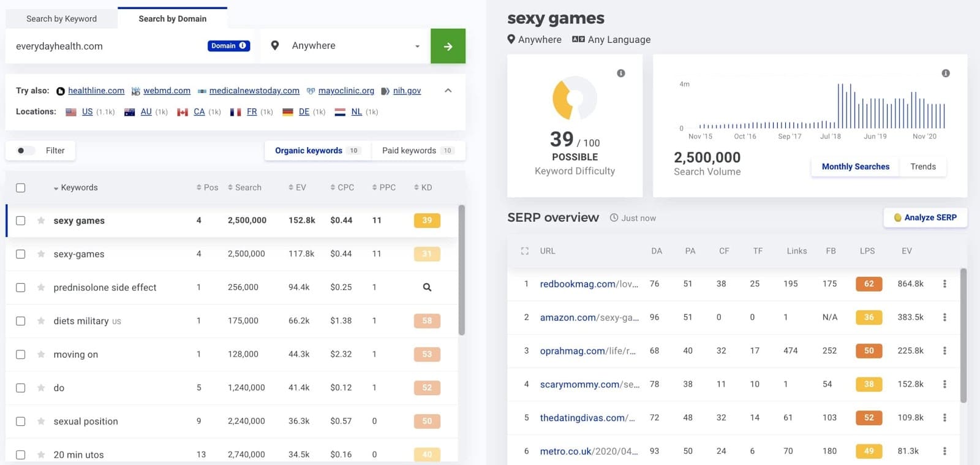The image size is (980, 465).
Task: Check the 'moving on' row checkbox
Action: tap(21, 355)
